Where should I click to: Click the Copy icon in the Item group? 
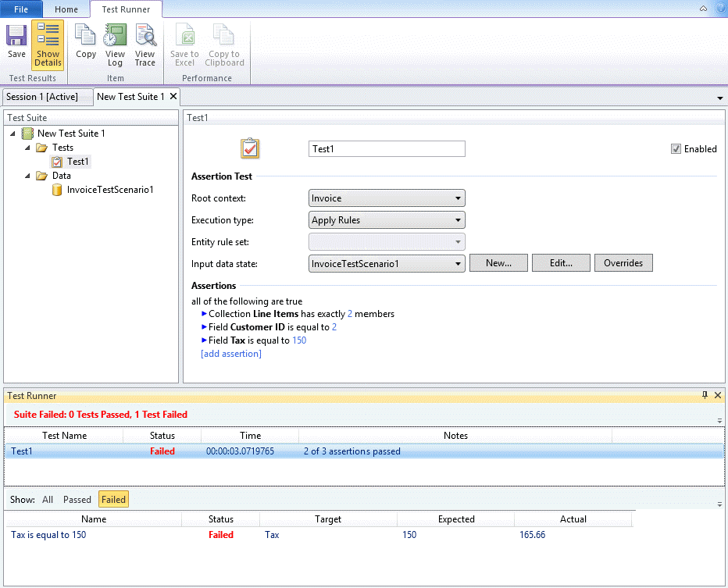(x=86, y=42)
